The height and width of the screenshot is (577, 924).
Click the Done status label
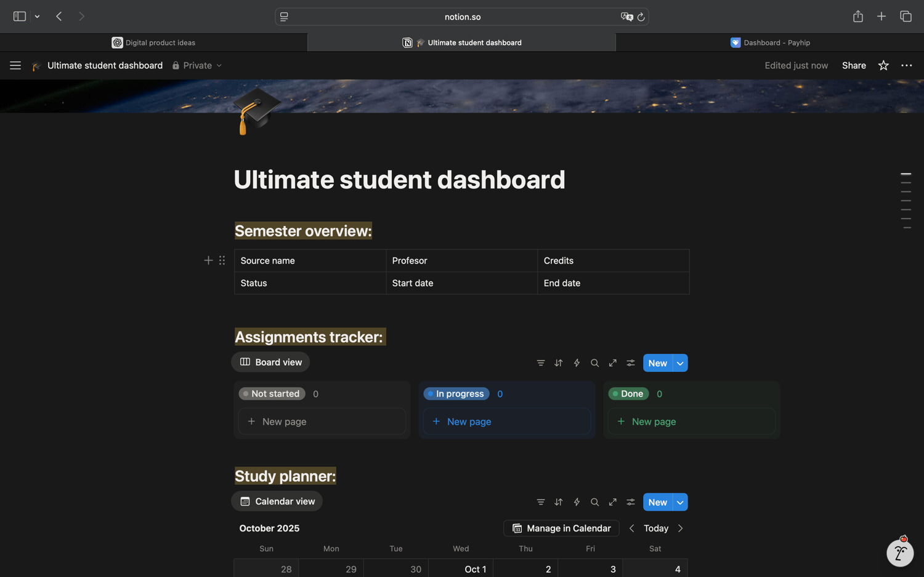pyautogui.click(x=628, y=393)
